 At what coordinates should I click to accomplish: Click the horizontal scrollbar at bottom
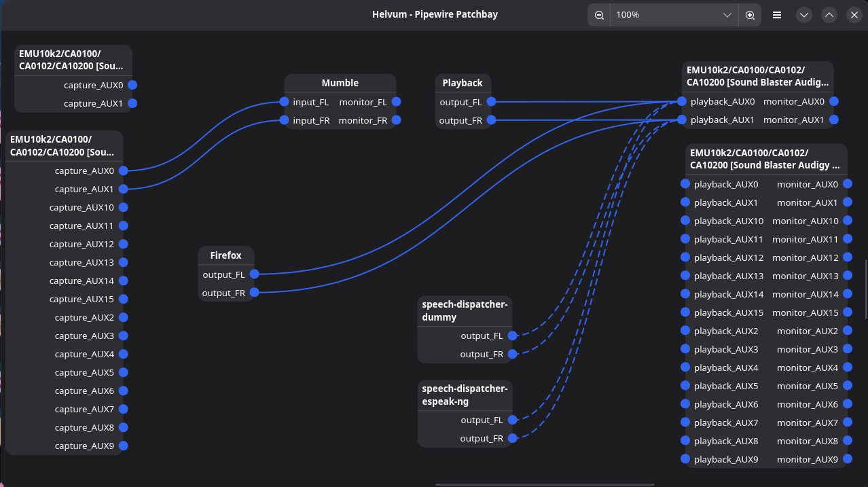click(x=544, y=484)
